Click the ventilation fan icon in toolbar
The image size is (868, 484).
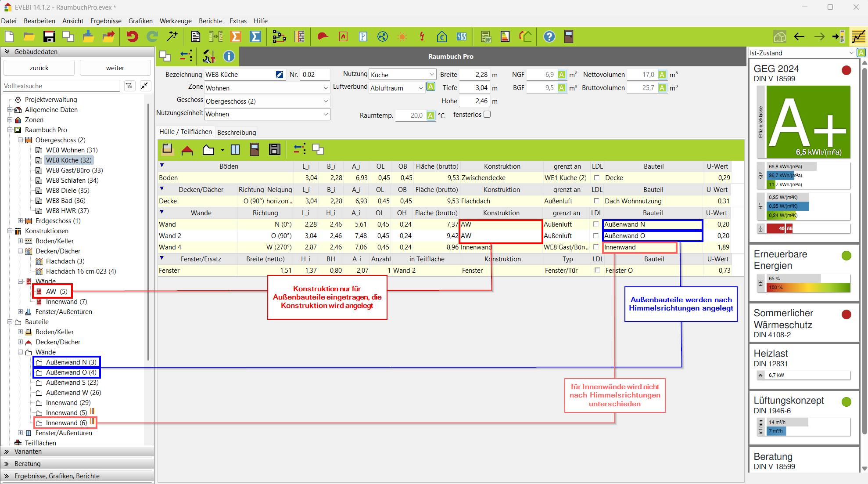383,36
